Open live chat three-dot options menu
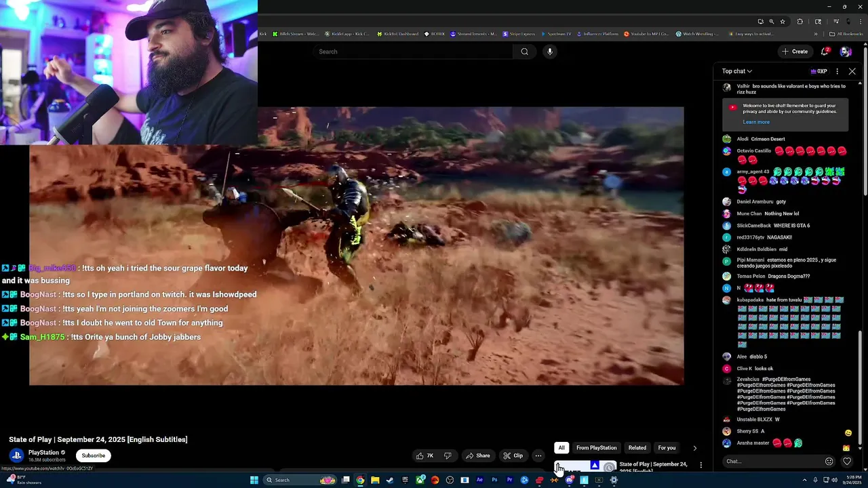This screenshot has width=868, height=488. pyautogui.click(x=837, y=71)
